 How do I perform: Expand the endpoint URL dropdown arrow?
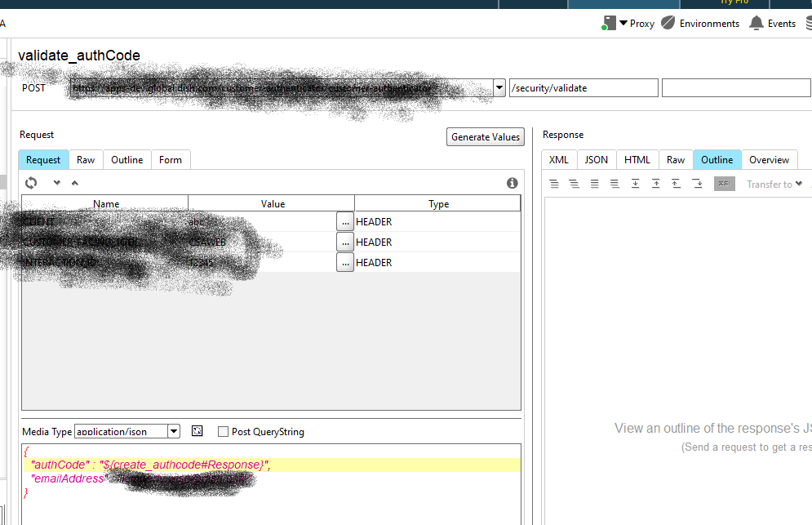499,87
